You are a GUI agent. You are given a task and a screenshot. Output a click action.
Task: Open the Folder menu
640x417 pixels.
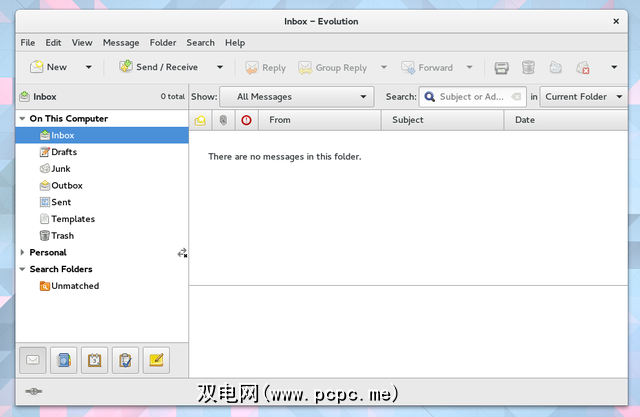click(163, 42)
